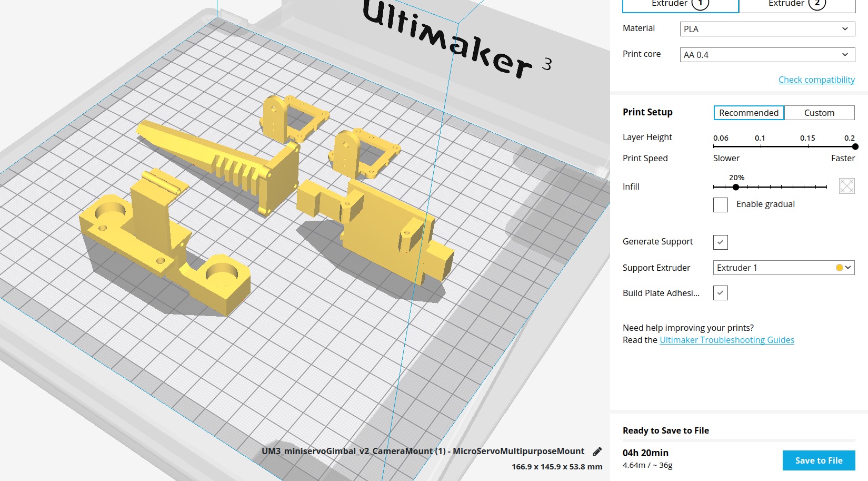
Task: Click the layer height slider handle at 0.2
Action: 855,146
